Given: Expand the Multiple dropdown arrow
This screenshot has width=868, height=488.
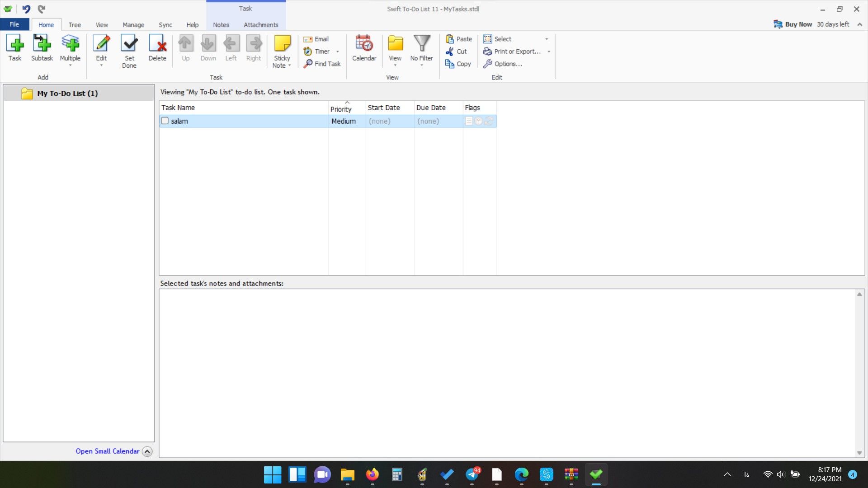Looking at the screenshot, I should click(70, 66).
